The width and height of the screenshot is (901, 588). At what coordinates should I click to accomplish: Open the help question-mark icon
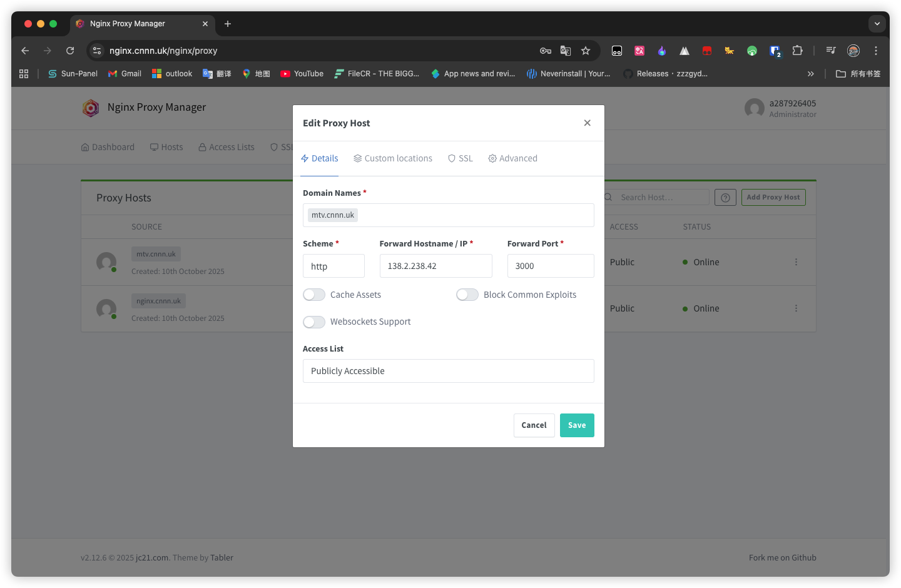tap(725, 198)
